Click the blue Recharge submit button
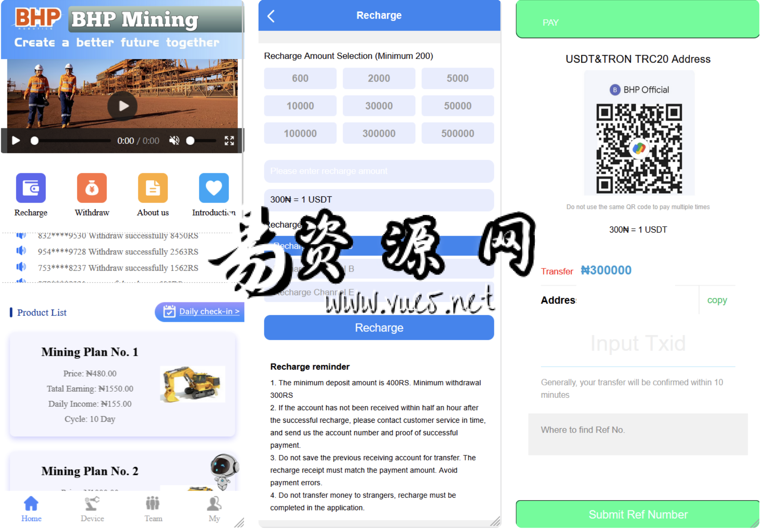Image resolution: width=763 pixels, height=532 pixels. (379, 327)
